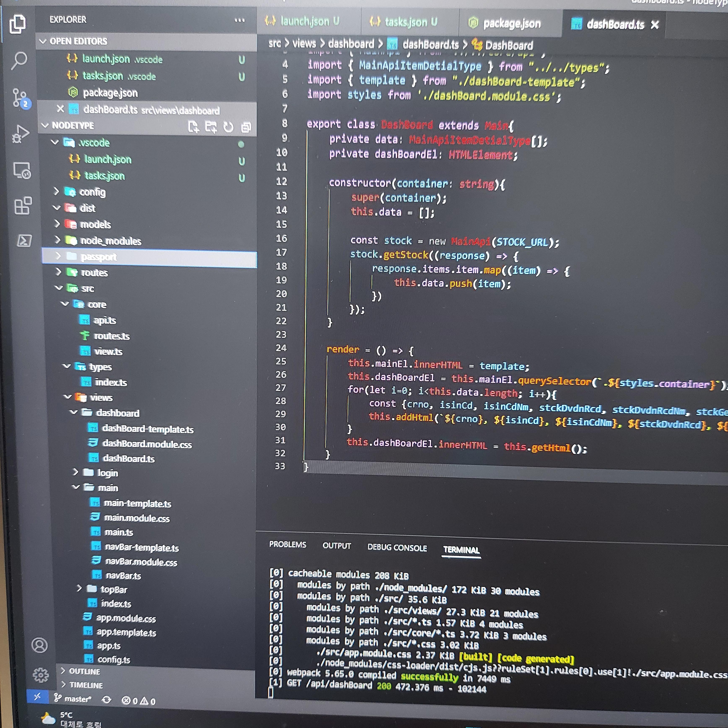Open the Source Control view
Viewport: 728px width, 728px height.
[x=19, y=98]
